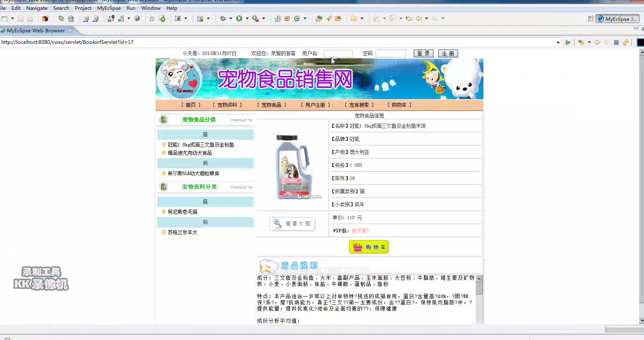Click the browser add bookmark star icon
The height and width of the screenshot is (340, 644).
pyautogui.click(x=581, y=42)
